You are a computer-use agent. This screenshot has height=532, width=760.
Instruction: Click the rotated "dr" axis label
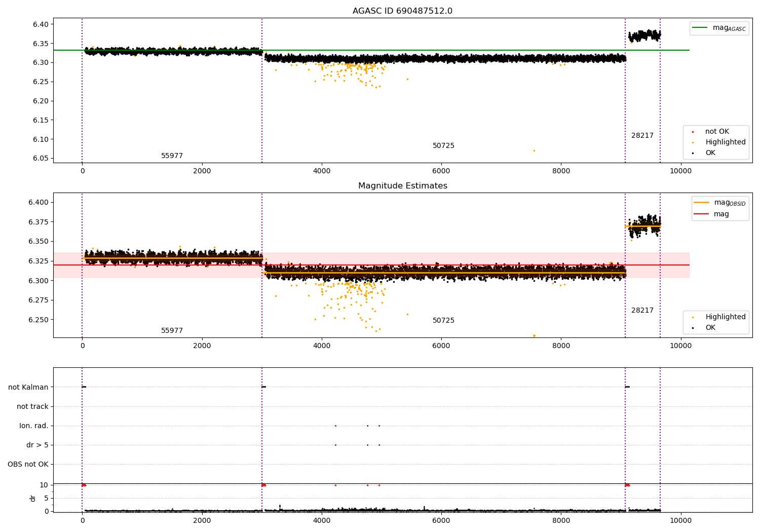(x=33, y=498)
